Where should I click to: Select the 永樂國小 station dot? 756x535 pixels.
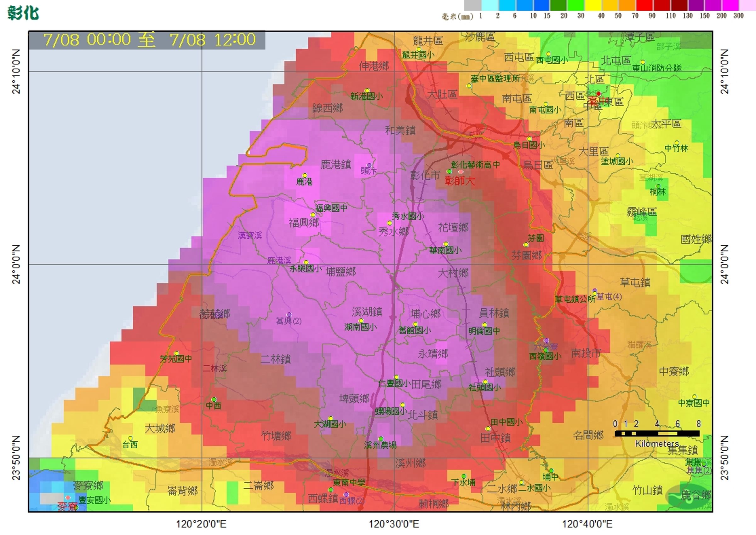pos(306,262)
